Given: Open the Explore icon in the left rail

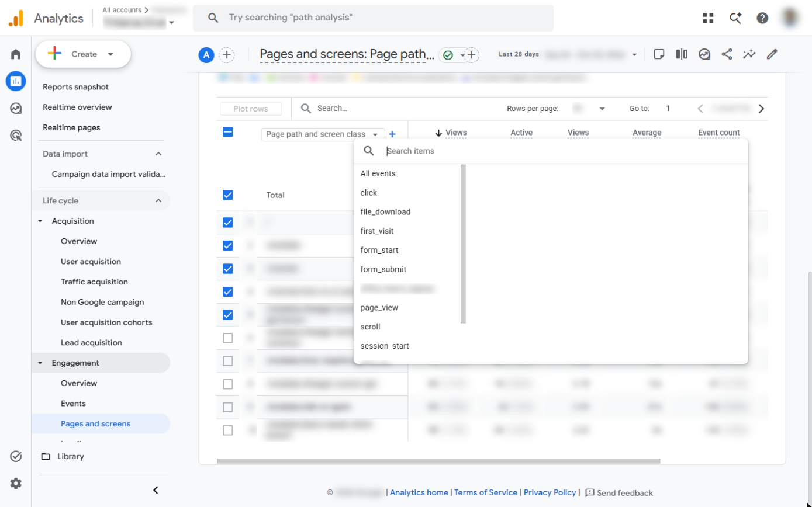Looking at the screenshot, I should (x=16, y=108).
